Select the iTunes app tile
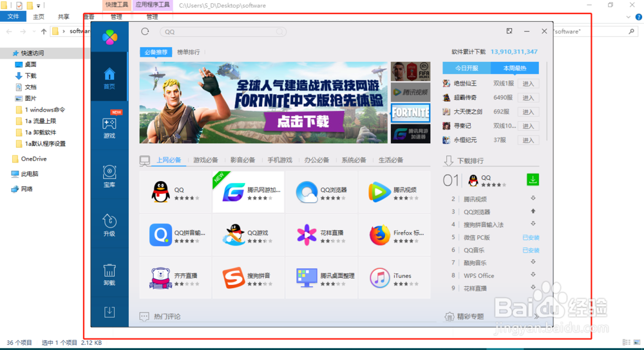This screenshot has width=644, height=350. [394, 278]
